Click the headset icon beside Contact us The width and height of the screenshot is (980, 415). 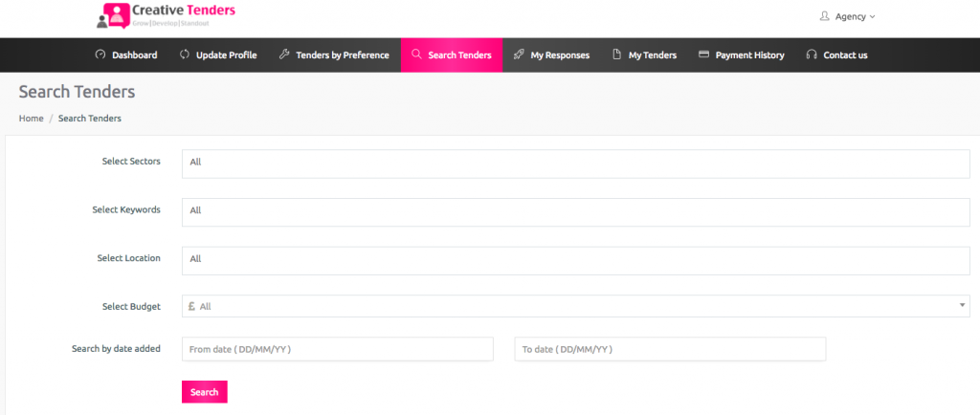pos(812,55)
